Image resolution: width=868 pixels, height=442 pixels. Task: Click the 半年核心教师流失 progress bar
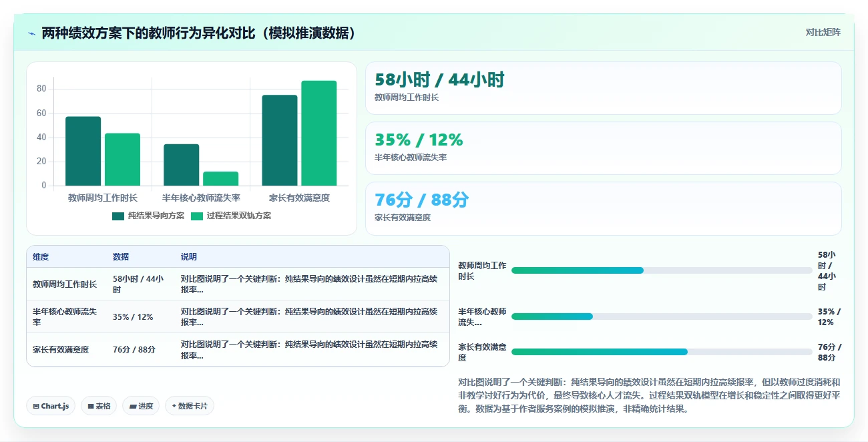662,316
